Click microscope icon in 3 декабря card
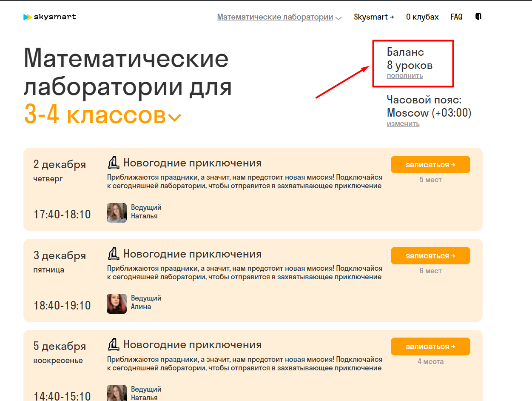The height and width of the screenshot is (401, 532). pos(113,254)
